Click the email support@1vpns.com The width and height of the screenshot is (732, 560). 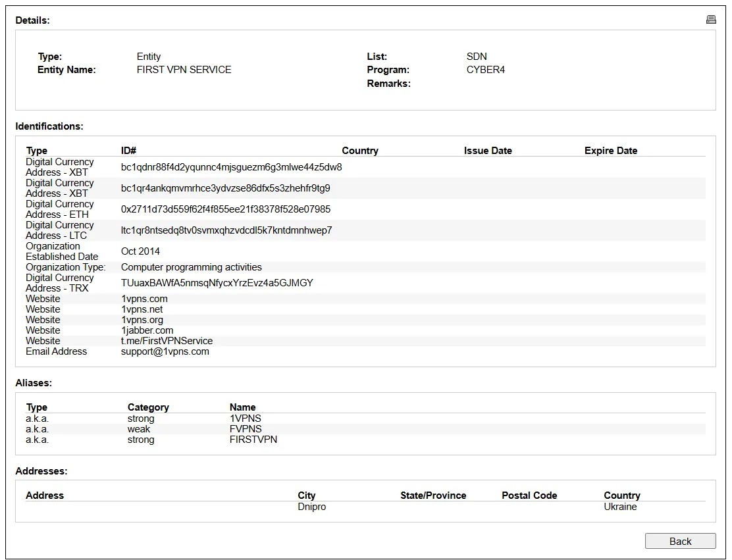point(165,351)
